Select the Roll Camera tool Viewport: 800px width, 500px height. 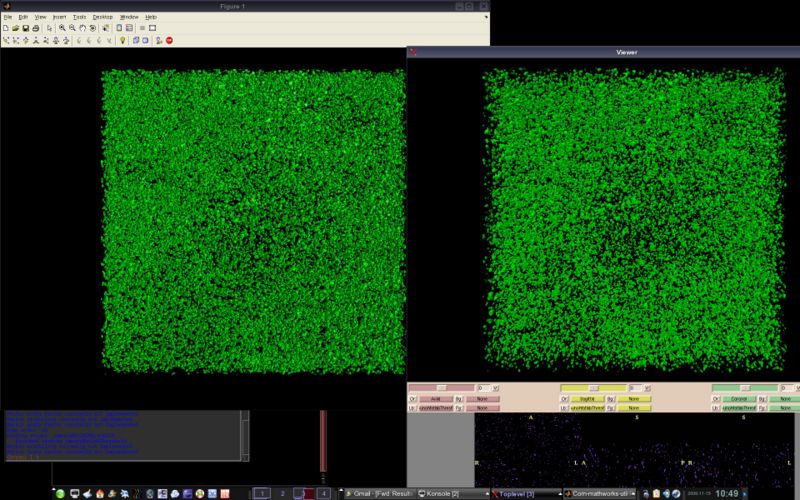(66, 40)
